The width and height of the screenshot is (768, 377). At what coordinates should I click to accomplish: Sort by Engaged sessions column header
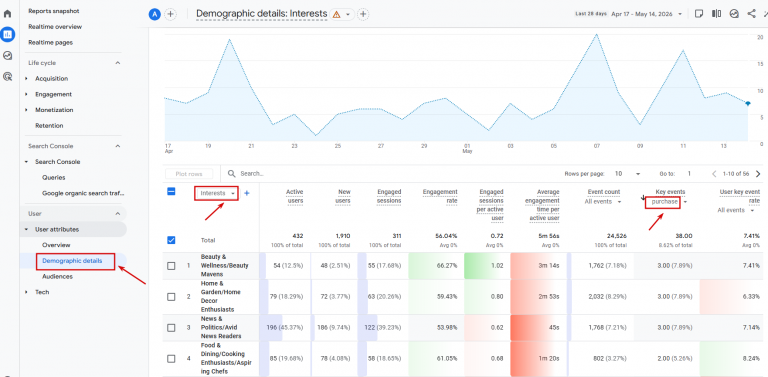[389, 196]
